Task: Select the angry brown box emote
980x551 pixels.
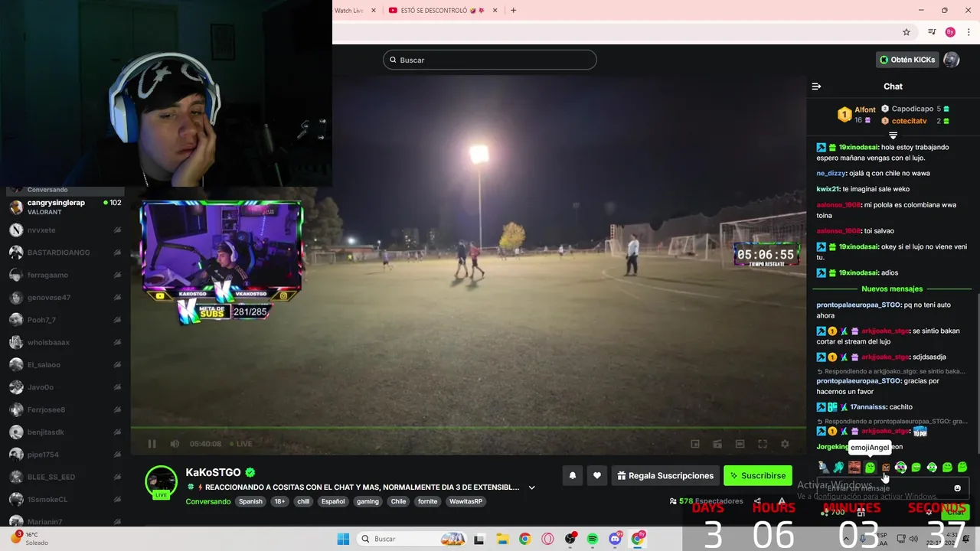Action: click(x=886, y=467)
